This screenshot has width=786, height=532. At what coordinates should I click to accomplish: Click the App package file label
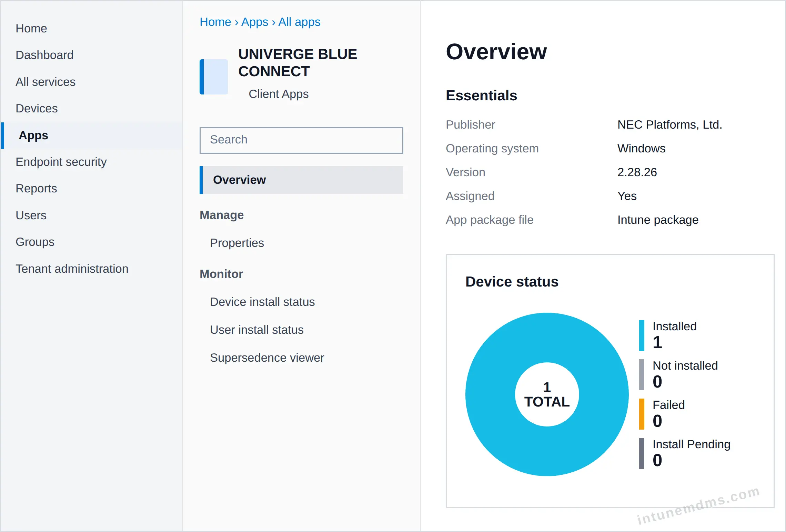490,220
